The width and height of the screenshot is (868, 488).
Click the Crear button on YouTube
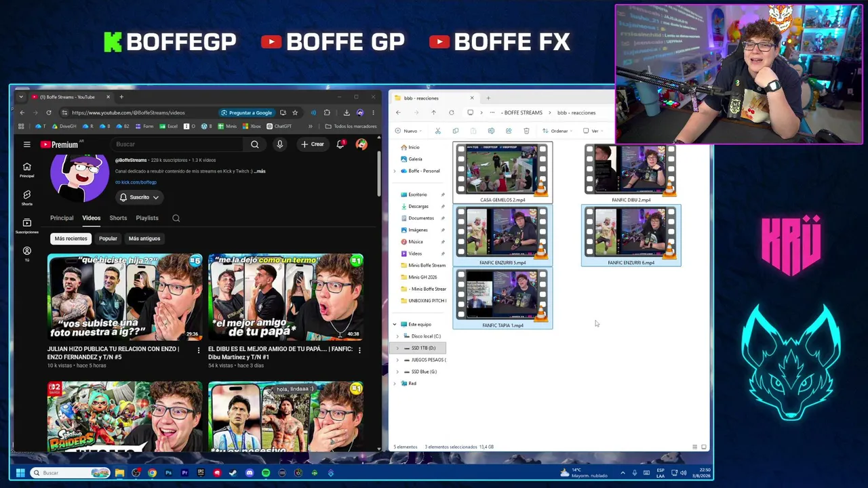pyautogui.click(x=313, y=144)
